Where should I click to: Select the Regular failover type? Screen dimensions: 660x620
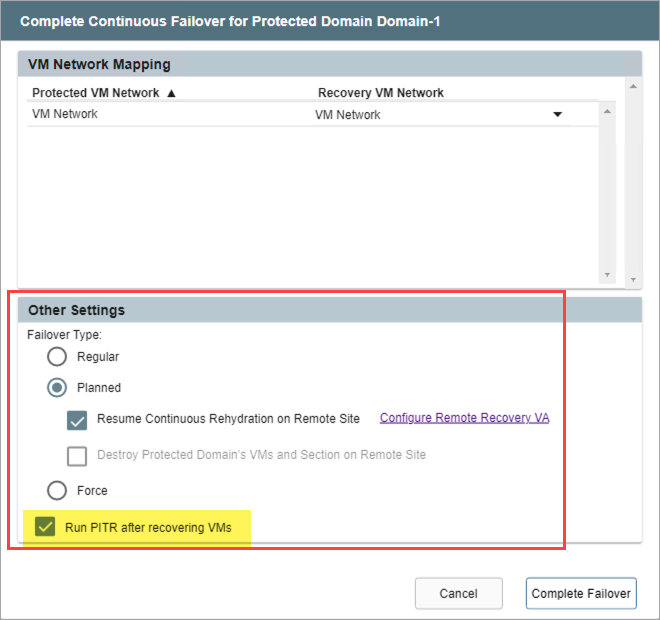point(57,357)
